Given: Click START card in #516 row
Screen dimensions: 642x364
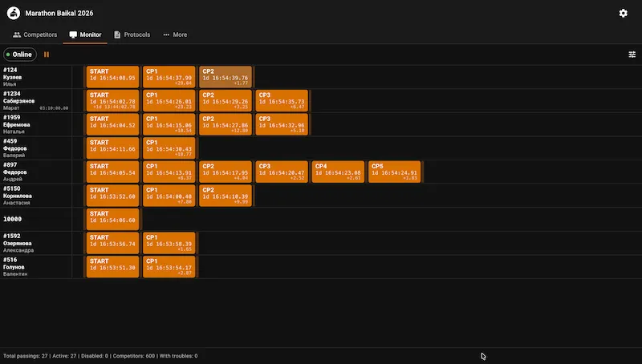Looking at the screenshot, I should (112, 267).
